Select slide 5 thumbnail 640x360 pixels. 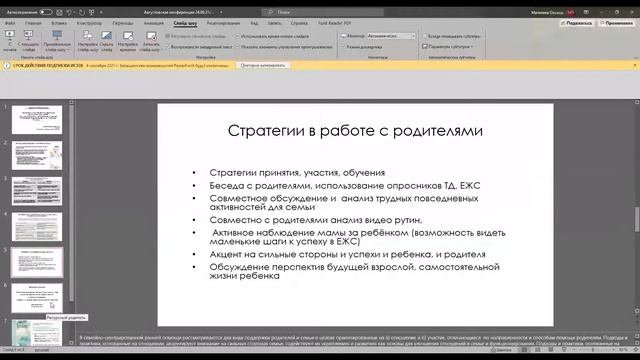(x=37, y=262)
